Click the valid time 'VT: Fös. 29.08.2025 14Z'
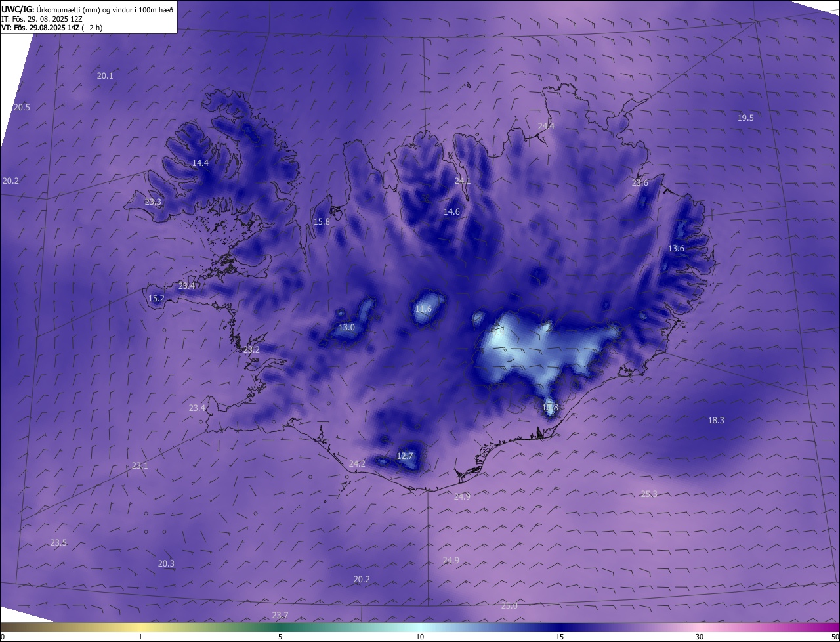This screenshot has width=840, height=642. point(41,28)
